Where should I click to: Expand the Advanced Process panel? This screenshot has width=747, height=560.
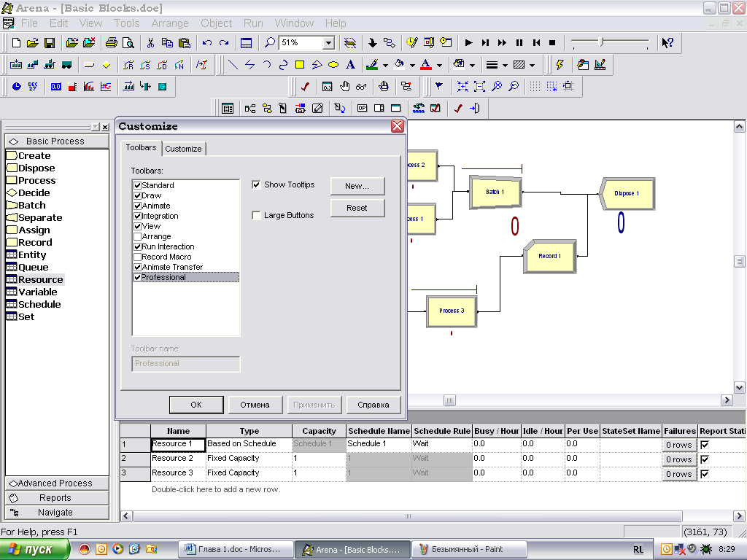click(x=57, y=483)
